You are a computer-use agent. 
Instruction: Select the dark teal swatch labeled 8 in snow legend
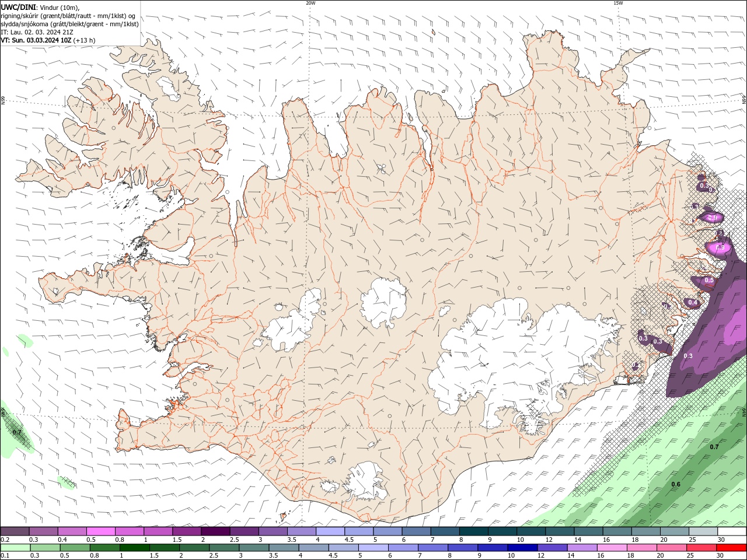click(x=473, y=531)
